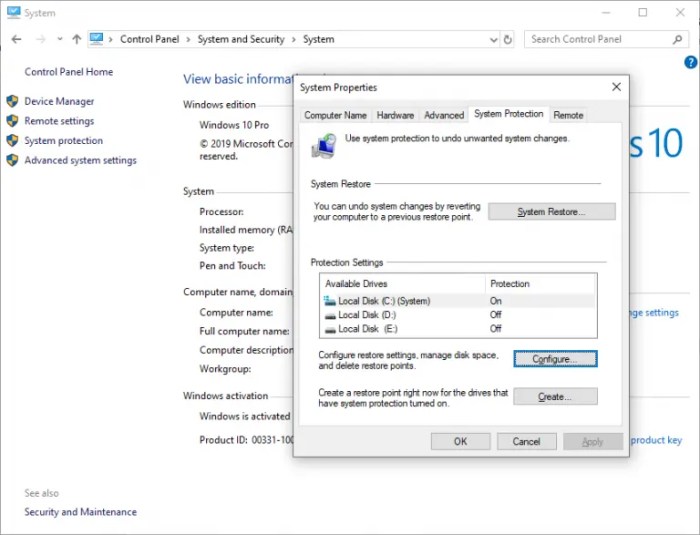This screenshot has width=700, height=535.
Task: Go up one level with Up arrow
Action: click(77, 39)
